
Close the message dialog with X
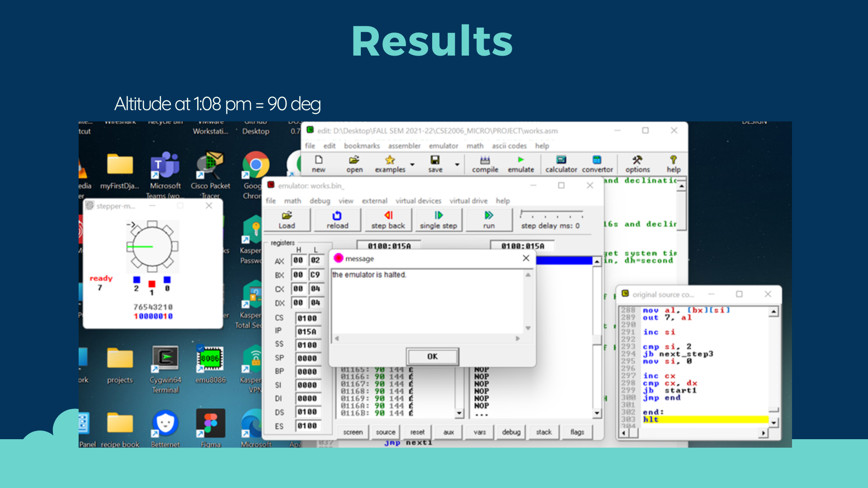click(526, 258)
